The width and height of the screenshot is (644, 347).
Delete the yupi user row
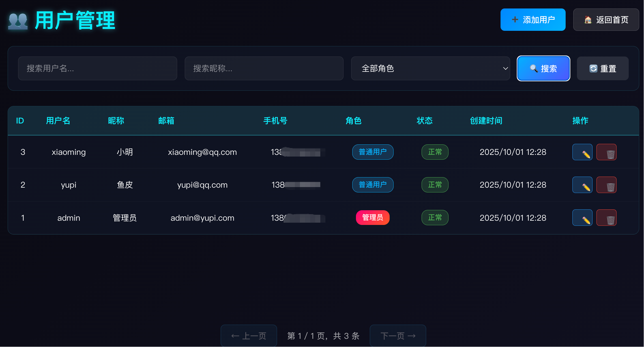[606, 185]
